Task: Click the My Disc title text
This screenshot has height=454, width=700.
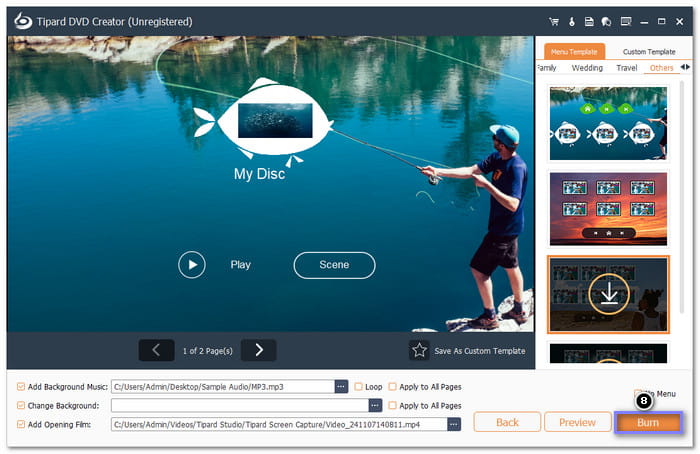Action: click(259, 174)
